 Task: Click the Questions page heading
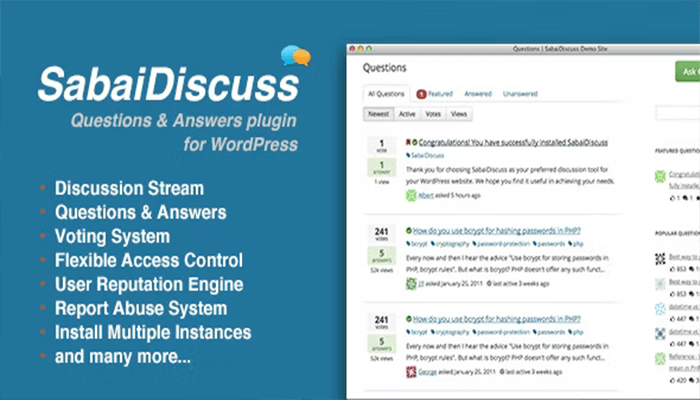point(384,68)
